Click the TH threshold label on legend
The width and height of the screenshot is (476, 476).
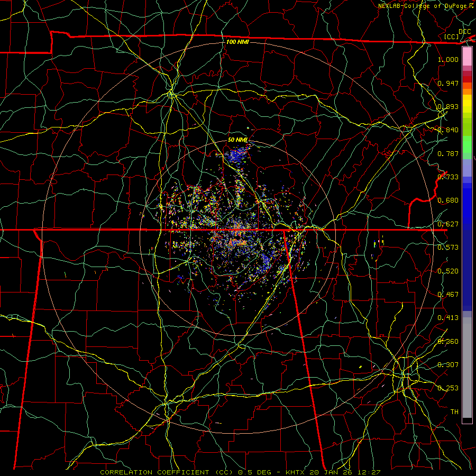click(454, 412)
